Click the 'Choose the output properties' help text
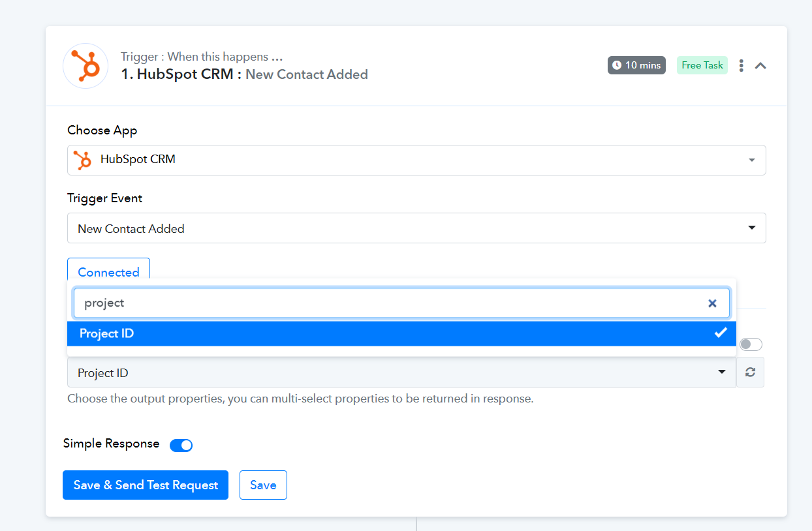The height and width of the screenshot is (531, 812). pyautogui.click(x=300, y=399)
